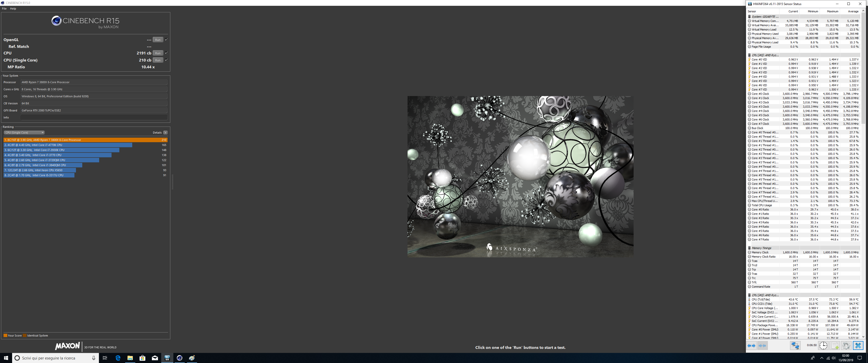Run the OpenGL benchmark
The image size is (868, 363).
158,40
